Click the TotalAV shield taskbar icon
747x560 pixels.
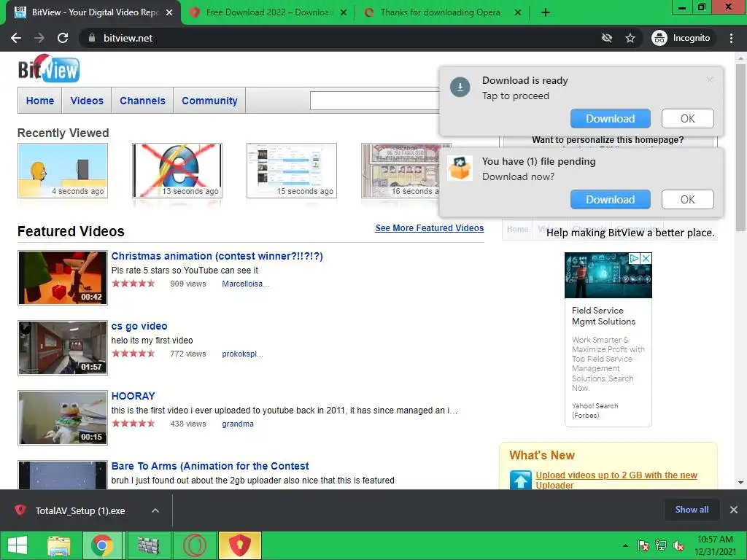[239, 545]
